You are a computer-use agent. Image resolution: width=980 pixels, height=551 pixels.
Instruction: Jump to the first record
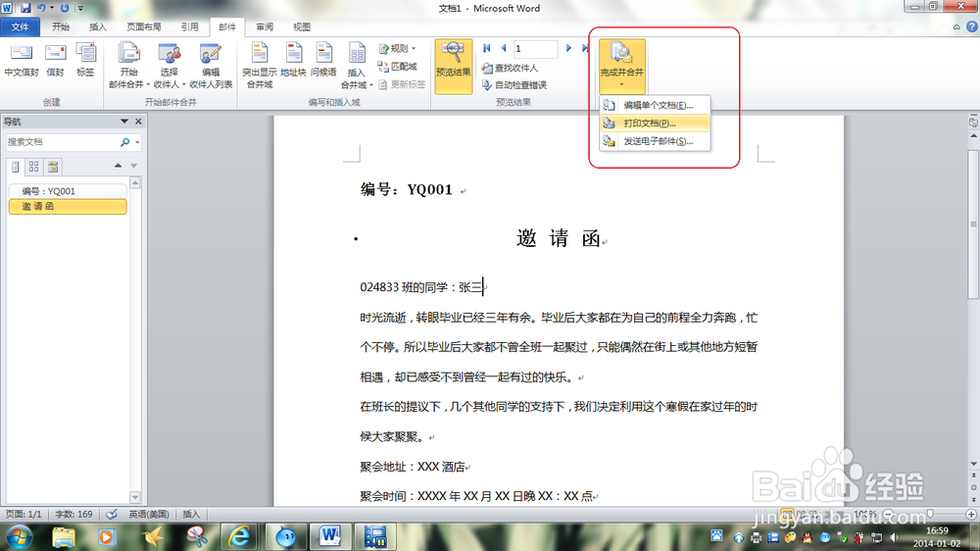tap(487, 48)
